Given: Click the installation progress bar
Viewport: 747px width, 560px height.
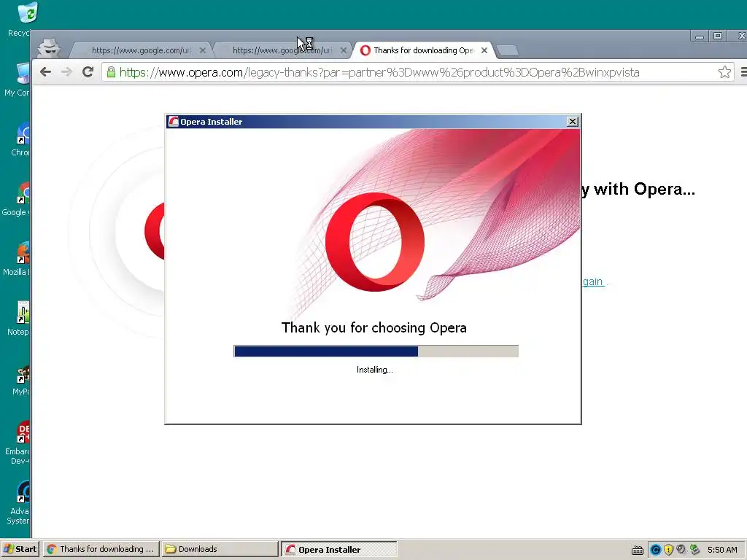Looking at the screenshot, I should coord(376,351).
